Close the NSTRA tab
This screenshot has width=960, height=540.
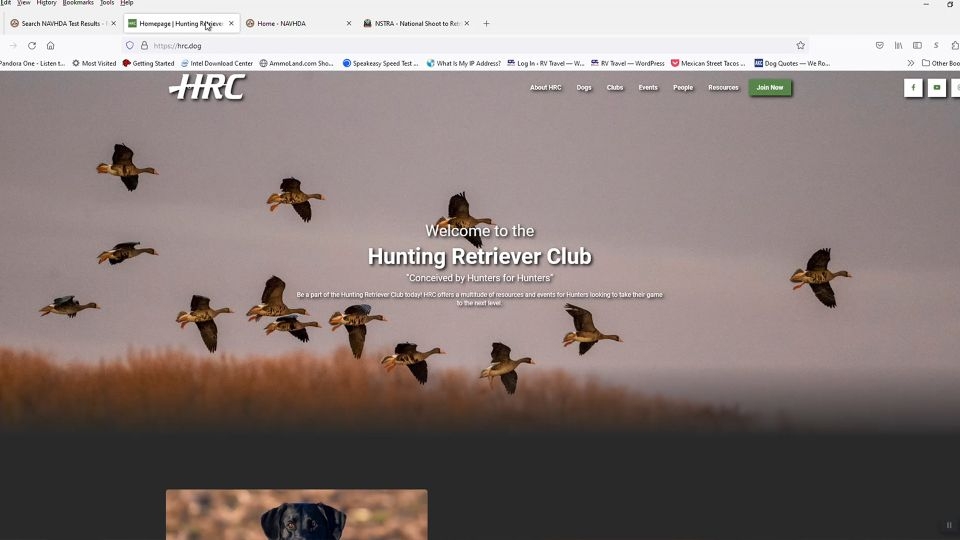pyautogui.click(x=467, y=23)
